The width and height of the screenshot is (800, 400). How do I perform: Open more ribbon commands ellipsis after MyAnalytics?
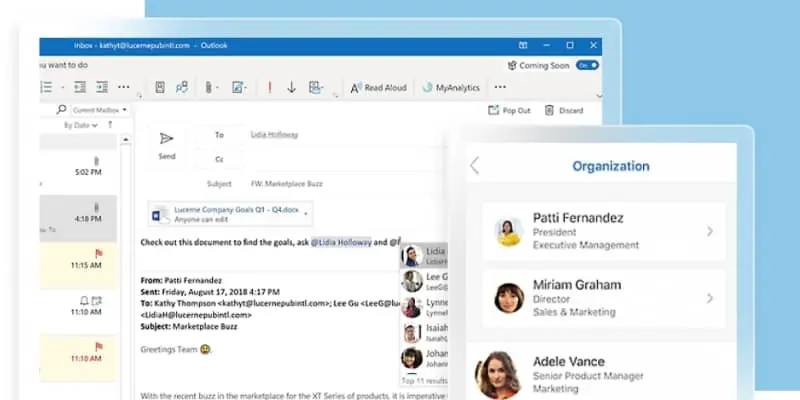500,87
